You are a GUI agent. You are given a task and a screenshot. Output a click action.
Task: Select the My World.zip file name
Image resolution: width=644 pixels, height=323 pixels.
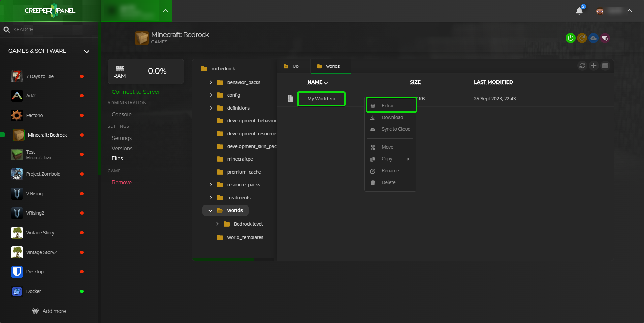pyautogui.click(x=321, y=99)
